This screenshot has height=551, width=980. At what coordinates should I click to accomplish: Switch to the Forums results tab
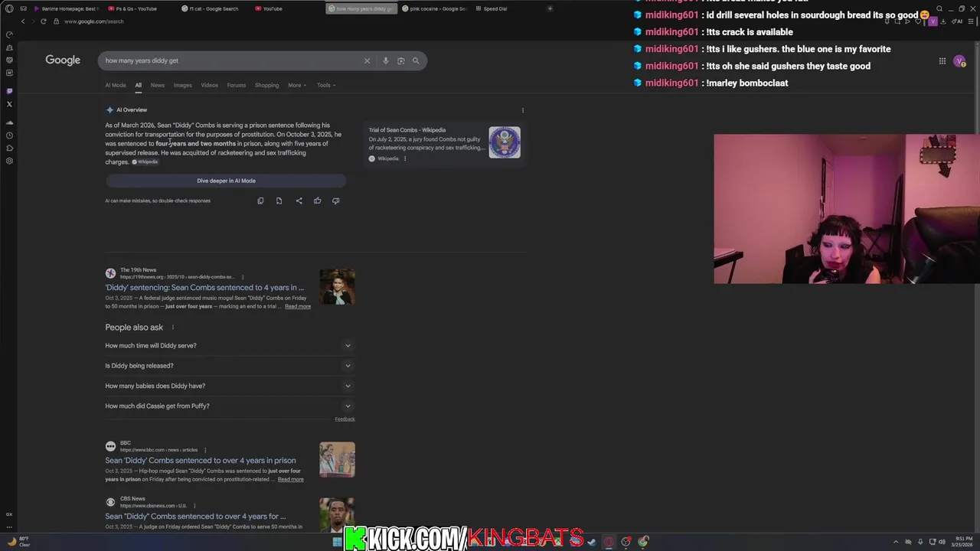[x=237, y=85]
